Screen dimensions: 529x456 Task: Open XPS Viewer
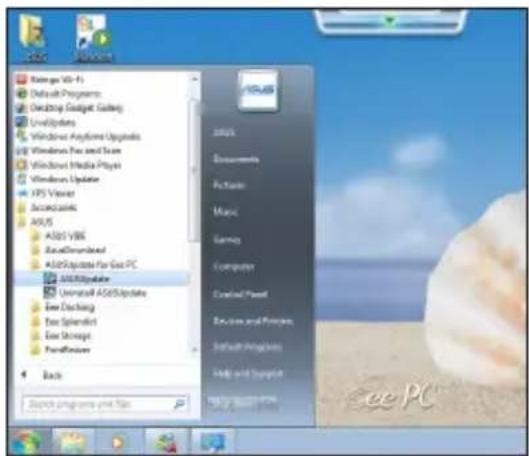pyautogui.click(x=46, y=194)
